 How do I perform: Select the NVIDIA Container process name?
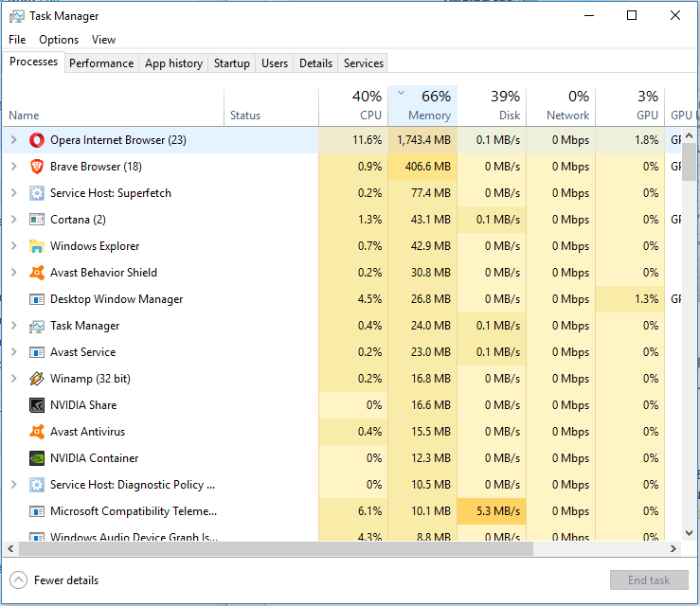94,458
